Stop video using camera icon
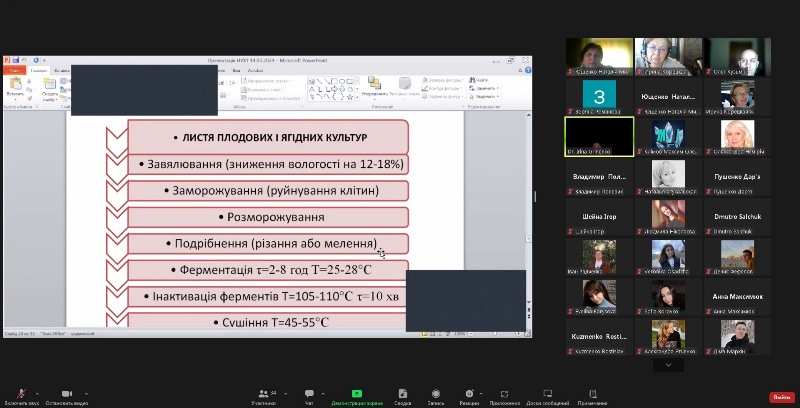The image size is (800, 408). [67, 396]
